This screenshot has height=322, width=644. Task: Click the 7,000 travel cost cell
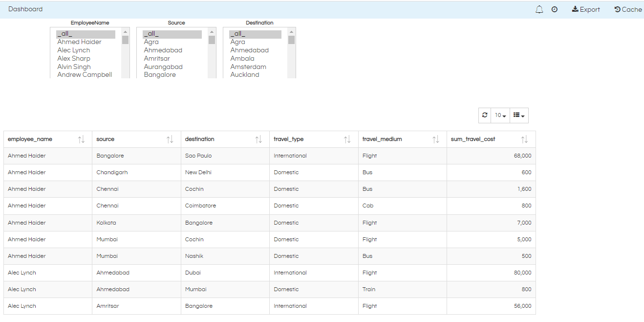[491, 223]
